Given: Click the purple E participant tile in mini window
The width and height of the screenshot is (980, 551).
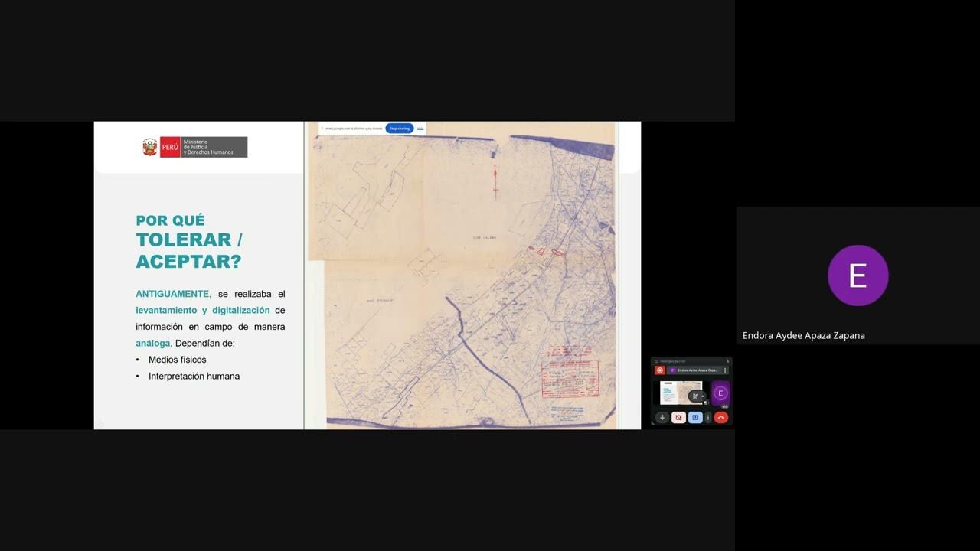Looking at the screenshot, I should pos(720,393).
